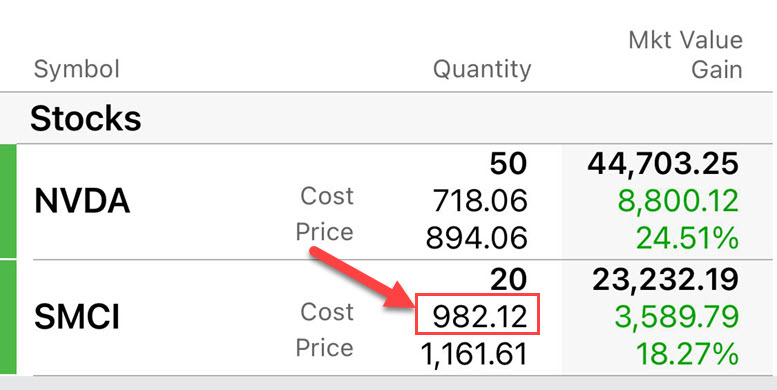Sort by the Quantity column header
Viewport: 777px width, 390px height.
(x=482, y=70)
